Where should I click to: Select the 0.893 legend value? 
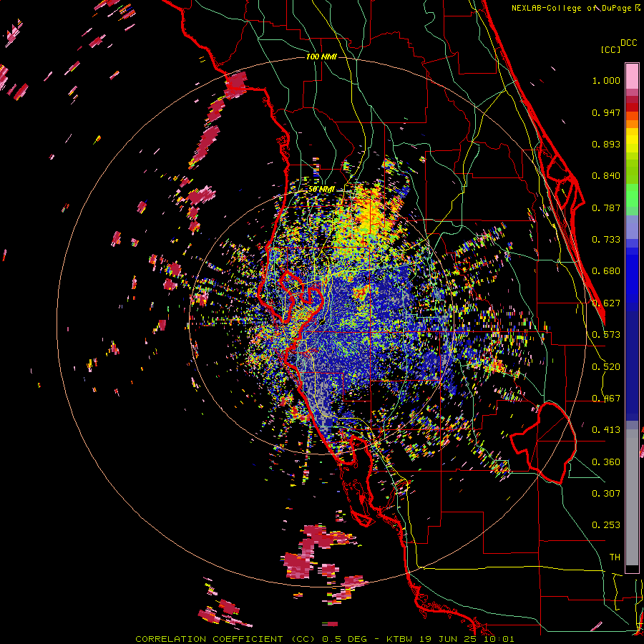(x=606, y=144)
